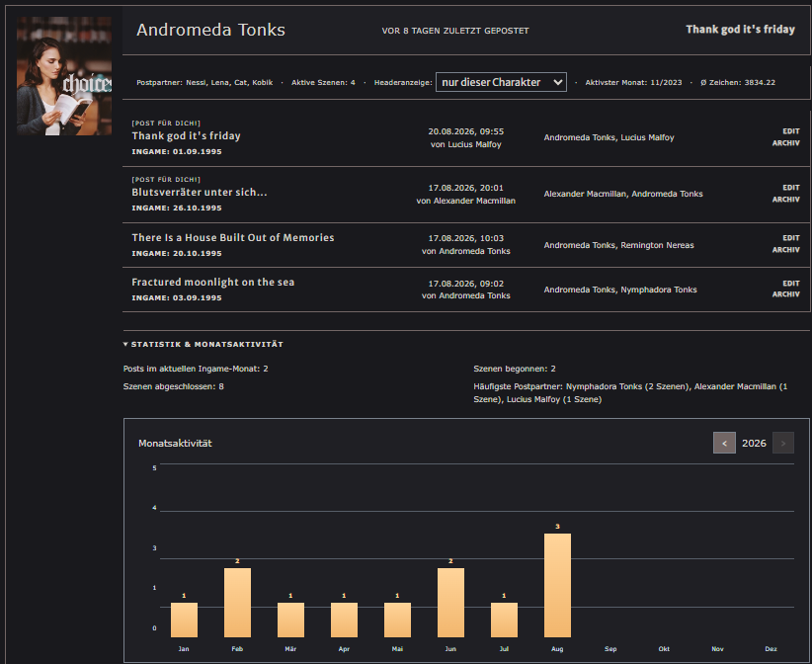Click the August bar in activity chart
Screen dimensions: 812x664
coord(557,585)
